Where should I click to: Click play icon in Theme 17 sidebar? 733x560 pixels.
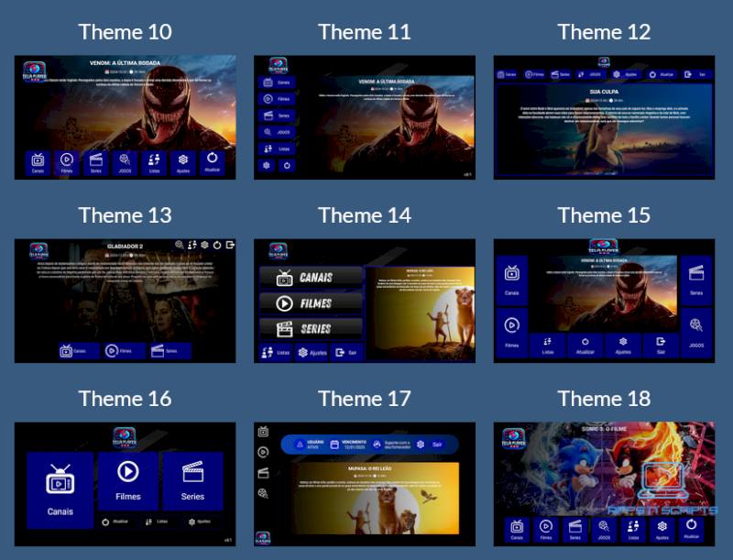click(x=263, y=452)
